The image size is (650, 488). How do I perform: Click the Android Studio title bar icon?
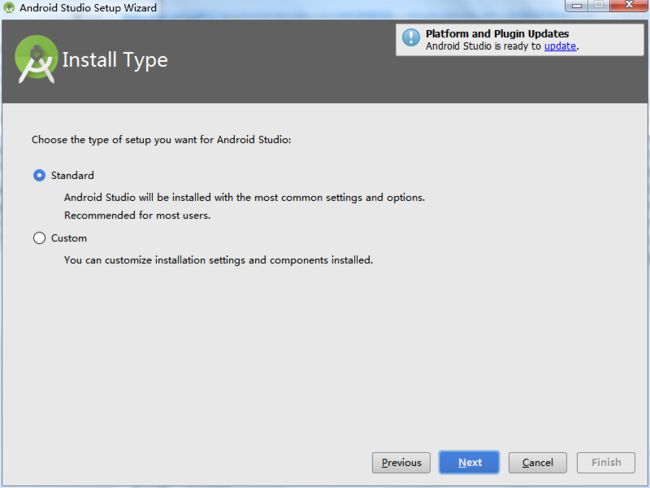9,7
